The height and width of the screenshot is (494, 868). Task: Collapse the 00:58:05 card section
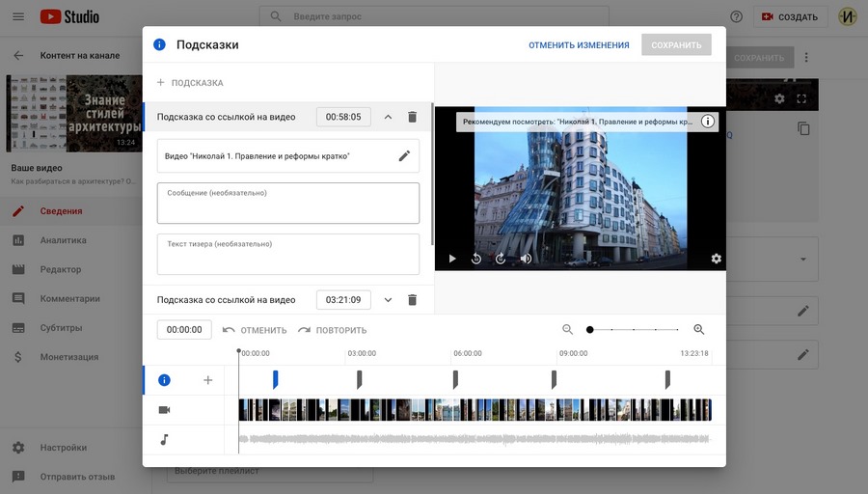point(388,117)
